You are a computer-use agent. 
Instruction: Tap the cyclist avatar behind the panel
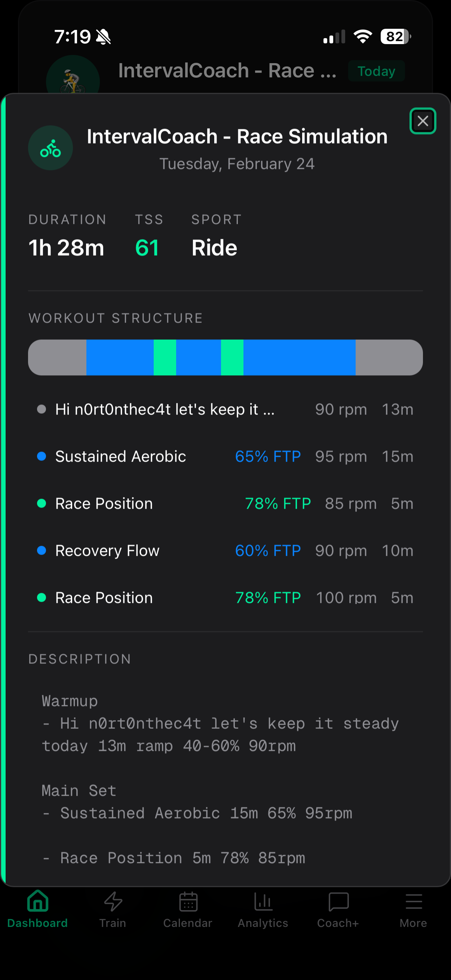73,78
